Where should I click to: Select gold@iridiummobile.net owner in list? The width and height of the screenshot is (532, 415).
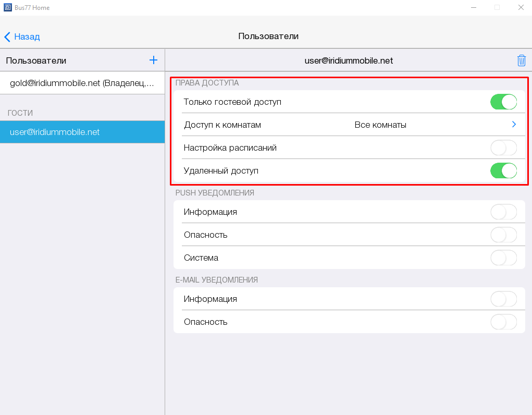pos(82,83)
